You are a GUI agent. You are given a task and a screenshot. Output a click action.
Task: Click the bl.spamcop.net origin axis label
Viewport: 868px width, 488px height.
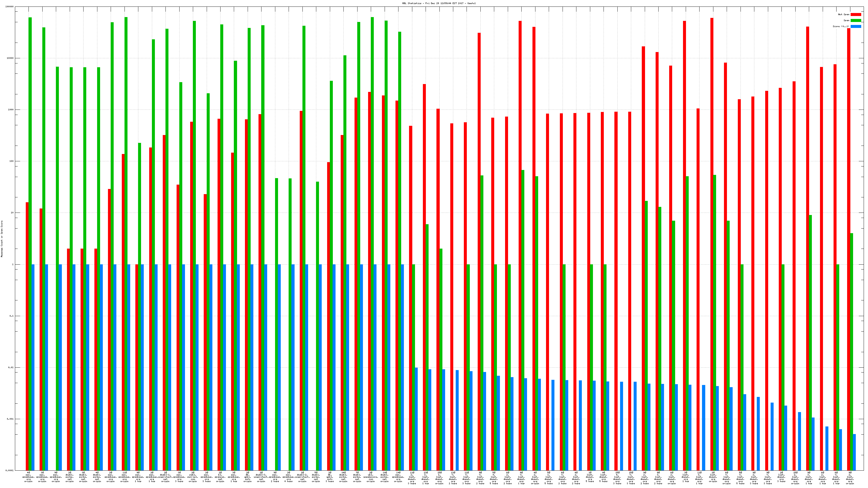pyautogui.click(x=220, y=477)
